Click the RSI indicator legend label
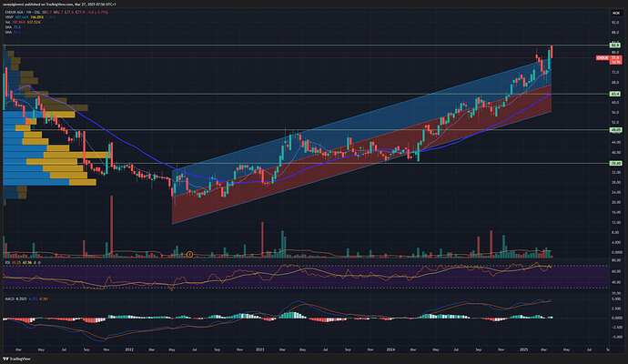This screenshot has width=628, height=364. 7,263
